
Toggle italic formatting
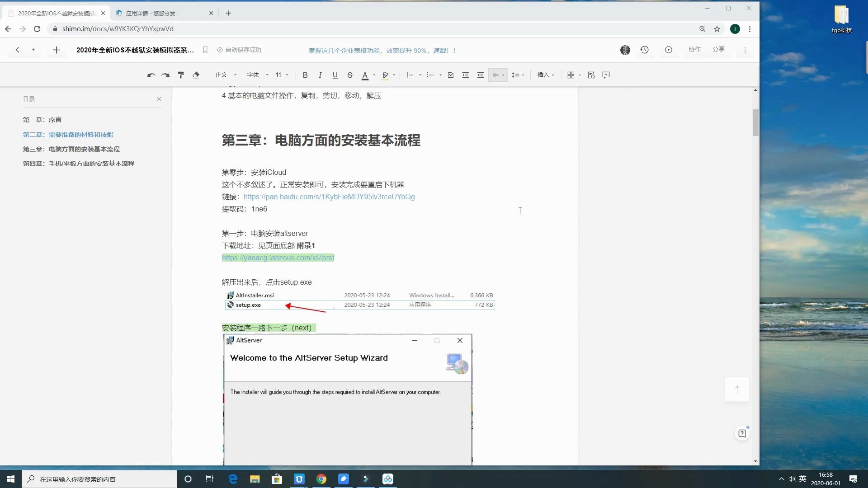(x=320, y=75)
